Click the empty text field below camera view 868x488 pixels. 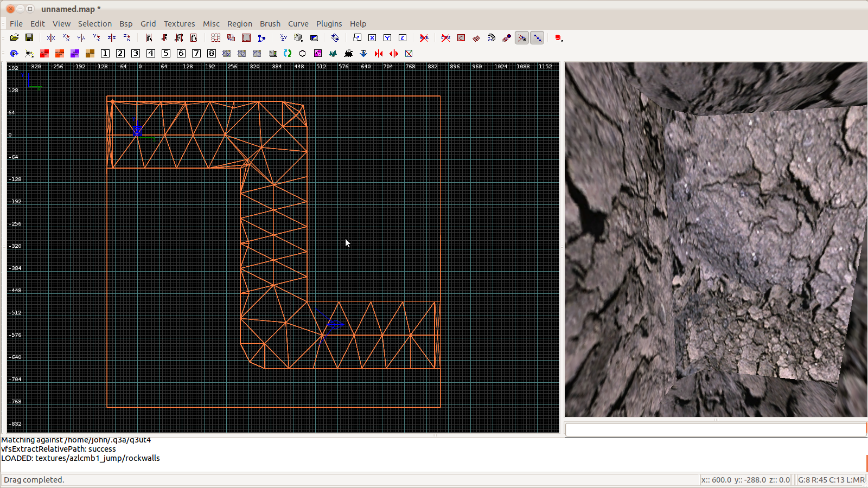tap(715, 429)
